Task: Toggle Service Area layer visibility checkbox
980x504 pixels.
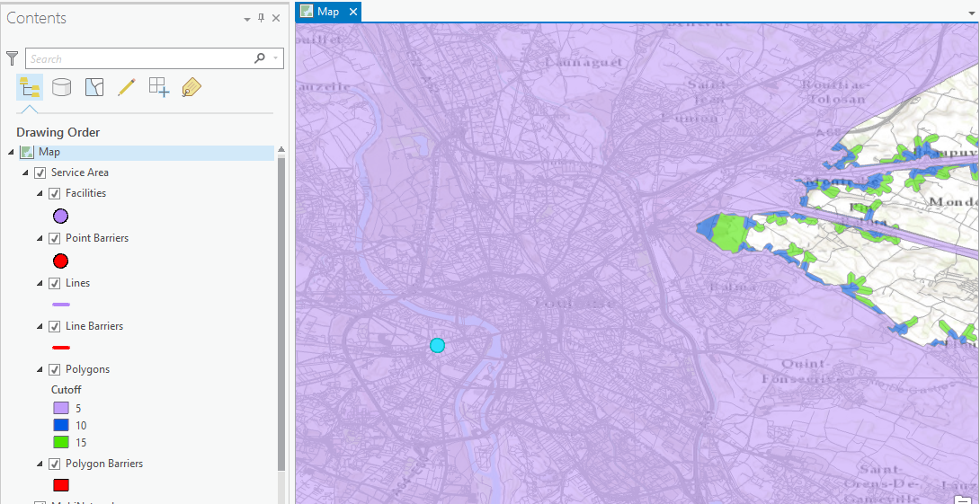Action: pyautogui.click(x=40, y=173)
